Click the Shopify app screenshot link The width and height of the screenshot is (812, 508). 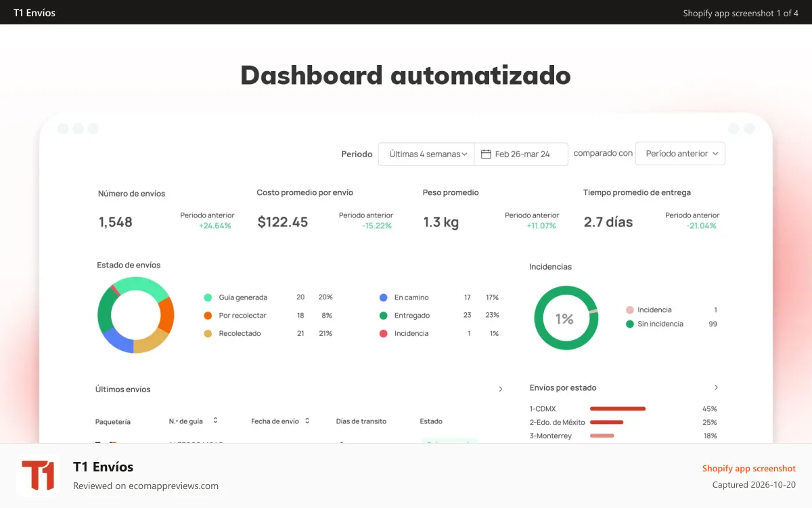click(x=749, y=469)
